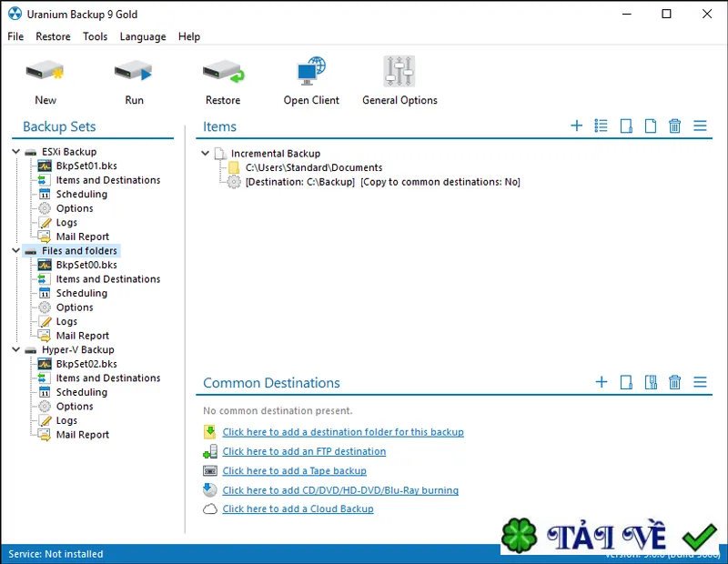Click the folder icon for C:\Users\Standard\Documents
Screen dimensions: 728x564
tap(234, 167)
